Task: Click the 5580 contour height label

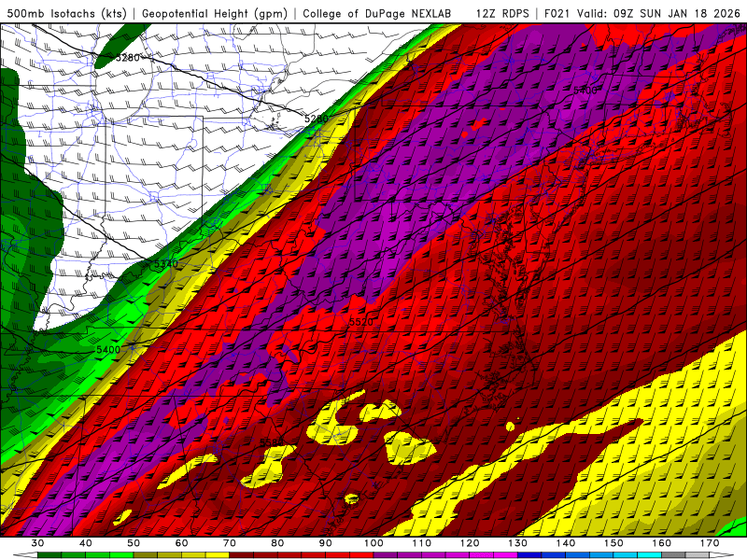Action: (272, 442)
